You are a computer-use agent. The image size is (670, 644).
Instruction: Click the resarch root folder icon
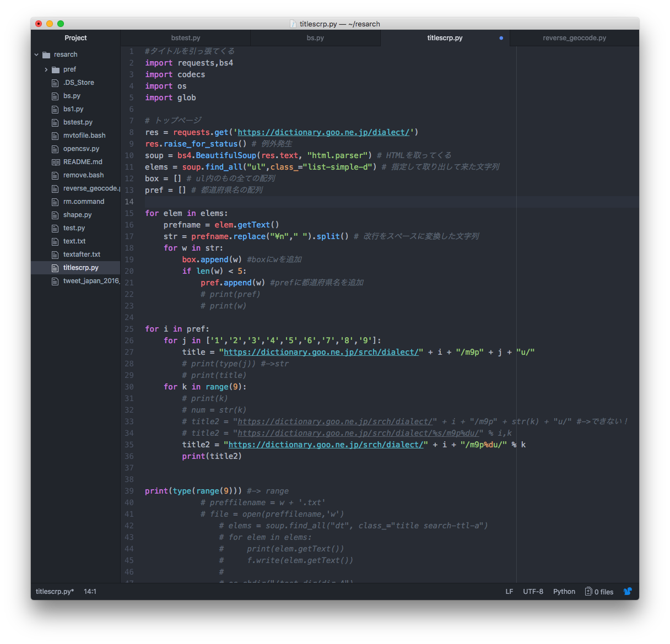(x=46, y=55)
